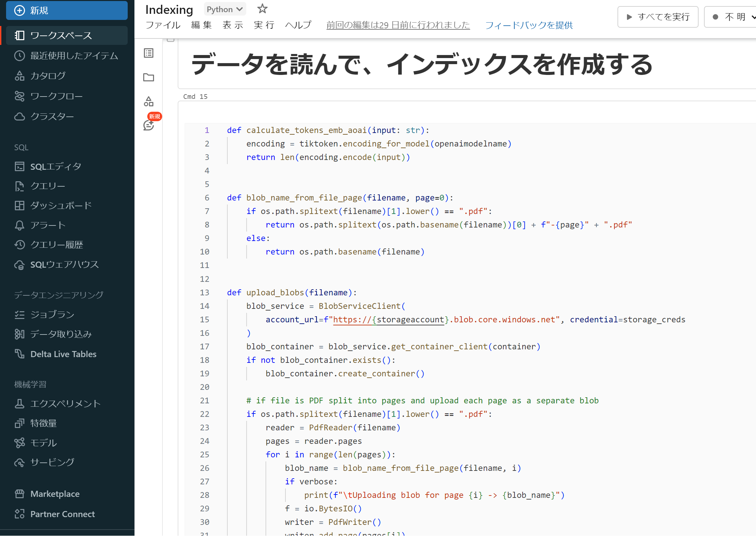
Task: Open the 実行 menu
Action: 264,25
